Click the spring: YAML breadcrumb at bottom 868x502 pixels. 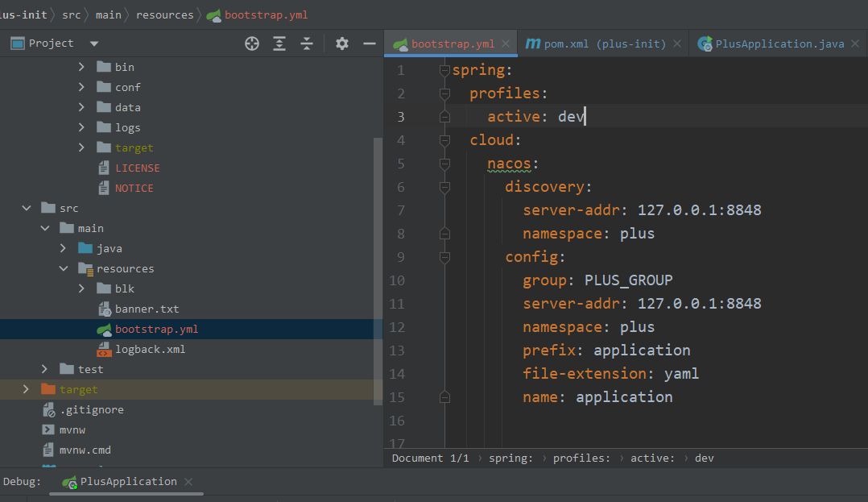click(x=510, y=458)
